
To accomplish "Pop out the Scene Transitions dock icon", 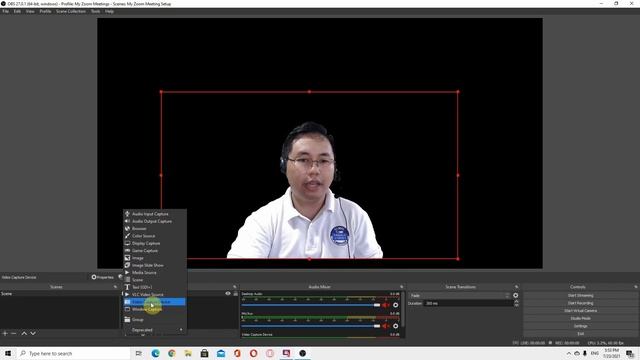I will (x=516, y=287).
